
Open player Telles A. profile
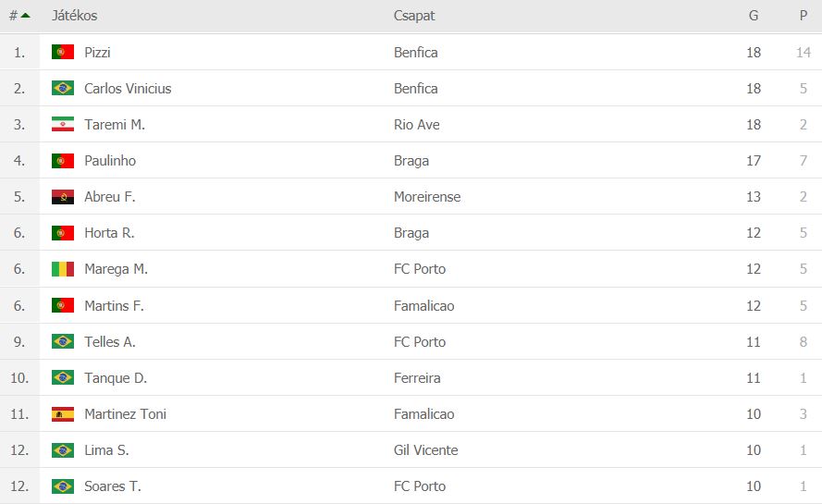110,342
